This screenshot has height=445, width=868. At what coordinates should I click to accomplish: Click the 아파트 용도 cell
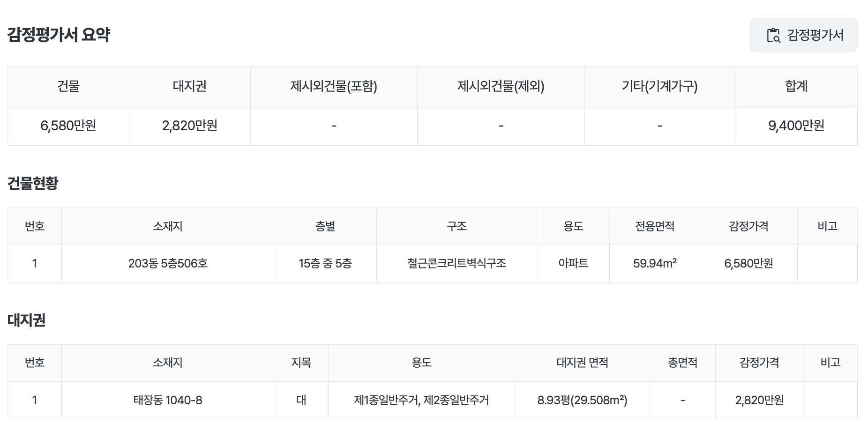tap(573, 263)
